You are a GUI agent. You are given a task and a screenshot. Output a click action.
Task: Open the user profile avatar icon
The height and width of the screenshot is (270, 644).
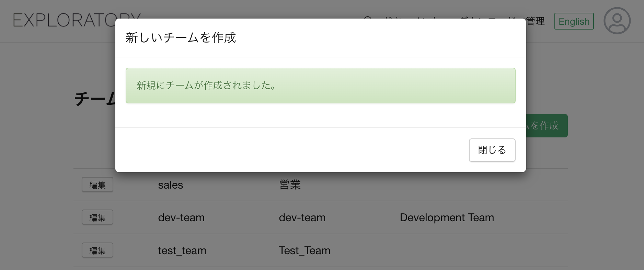click(x=617, y=21)
